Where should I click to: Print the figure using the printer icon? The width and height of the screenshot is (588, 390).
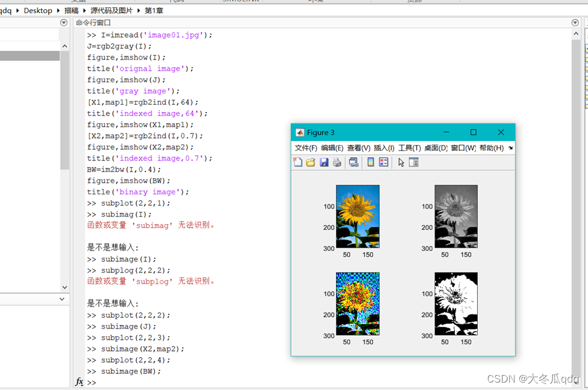[337, 162]
